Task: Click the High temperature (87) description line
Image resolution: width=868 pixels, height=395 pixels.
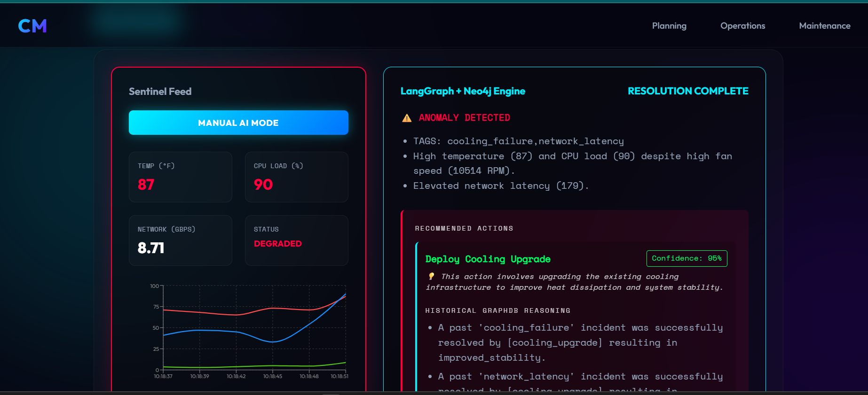Action: tap(572, 163)
